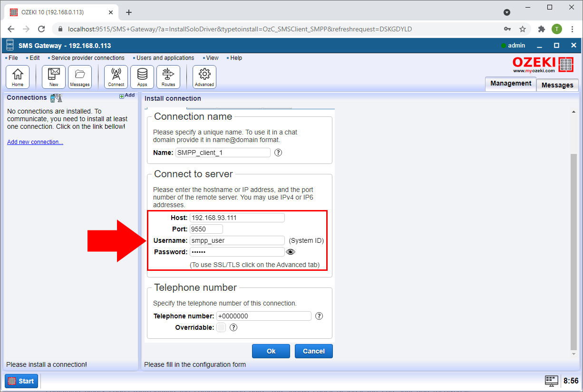The image size is (583, 392).
Task: Click the scrollbar down arrow
Action: (x=573, y=354)
